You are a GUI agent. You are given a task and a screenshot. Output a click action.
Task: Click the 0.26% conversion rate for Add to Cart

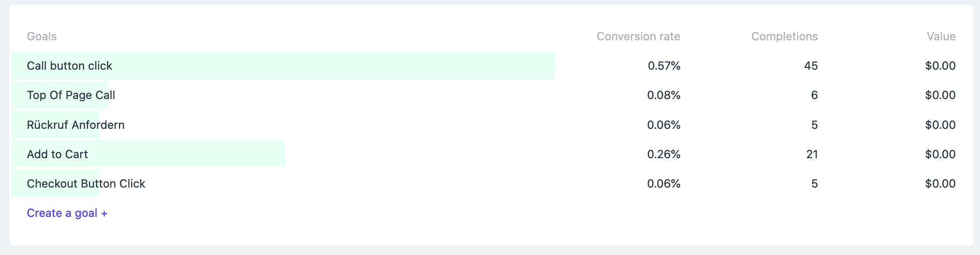664,154
